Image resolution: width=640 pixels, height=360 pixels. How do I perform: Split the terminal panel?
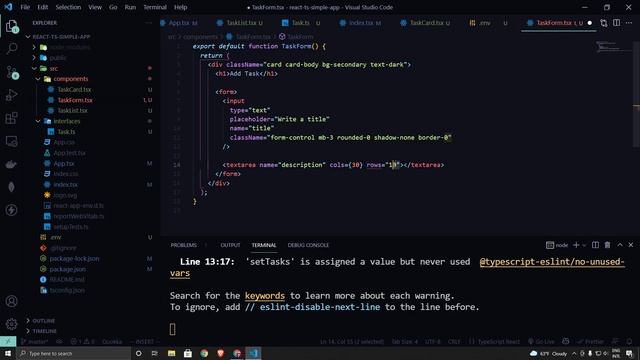(596, 245)
